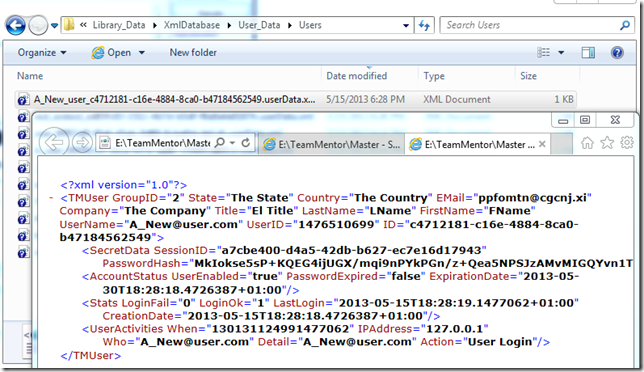Expand the Open button dropdown arrow
Viewport: 644px width, 372px height.
(x=142, y=53)
